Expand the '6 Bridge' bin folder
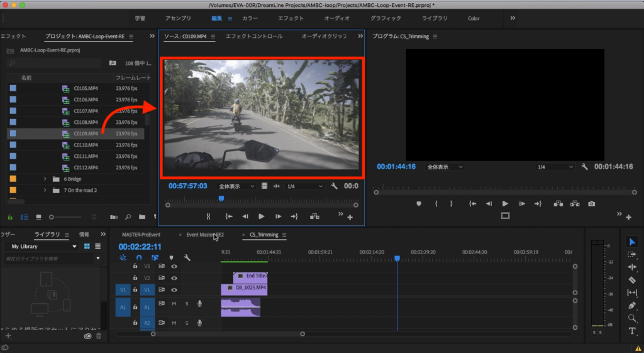 pyautogui.click(x=45, y=179)
